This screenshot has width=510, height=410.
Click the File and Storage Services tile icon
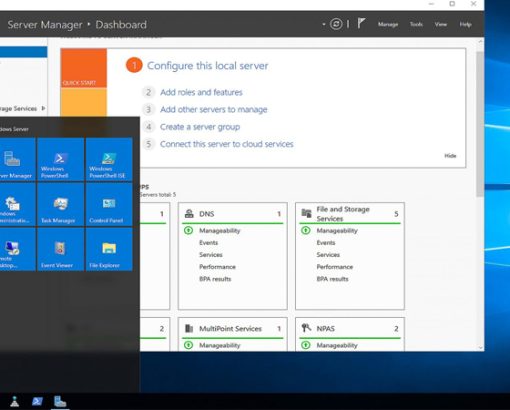tap(306, 213)
